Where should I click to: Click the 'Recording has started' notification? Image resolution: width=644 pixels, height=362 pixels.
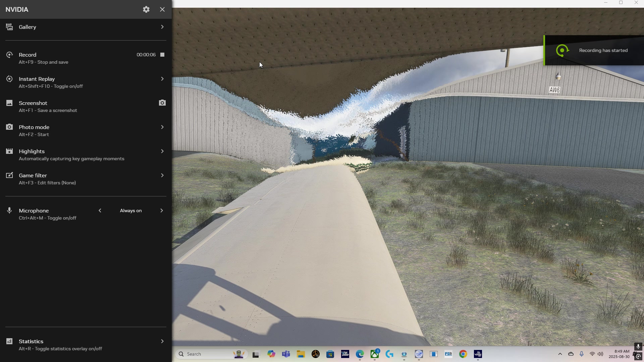[594, 50]
